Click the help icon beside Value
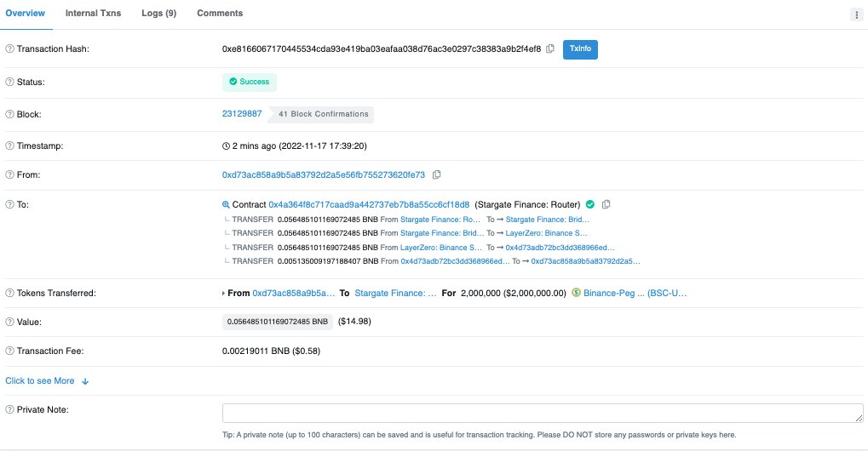The width and height of the screenshot is (868, 451). pos(9,322)
